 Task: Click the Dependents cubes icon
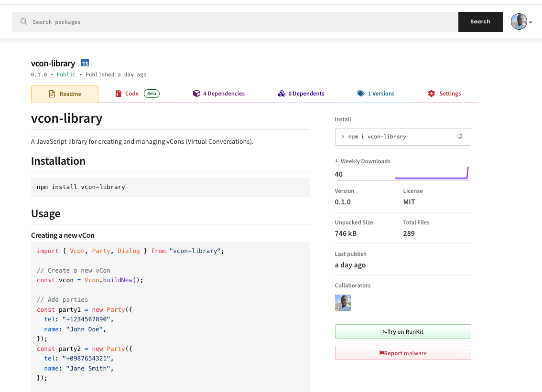coord(282,94)
